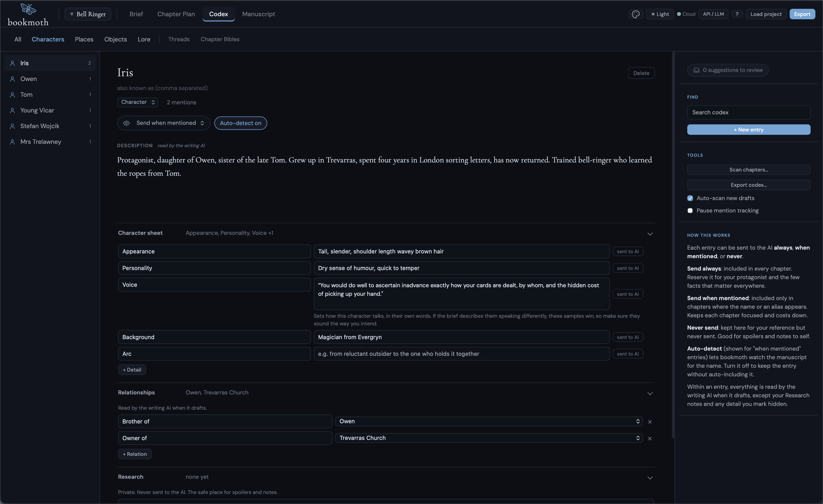Image resolution: width=823 pixels, height=504 pixels.
Task: Filter codex by Lore
Action: click(x=144, y=40)
